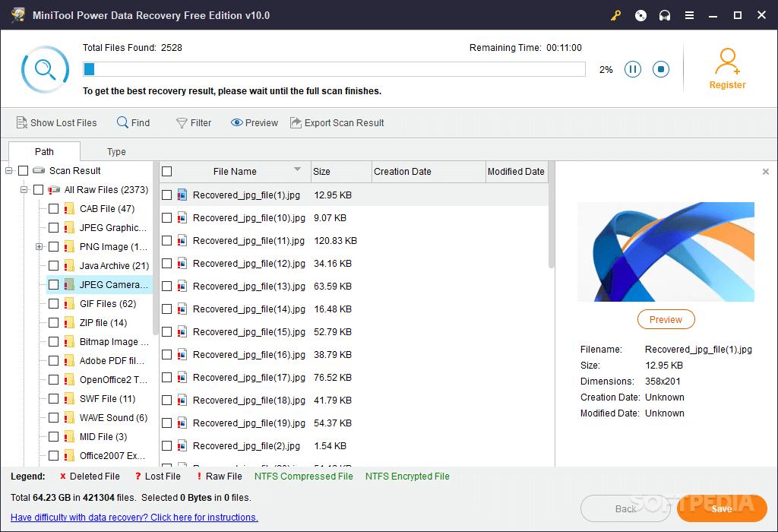Click the scanning magnifier icon
This screenshot has height=532, width=778.
pos(45,69)
